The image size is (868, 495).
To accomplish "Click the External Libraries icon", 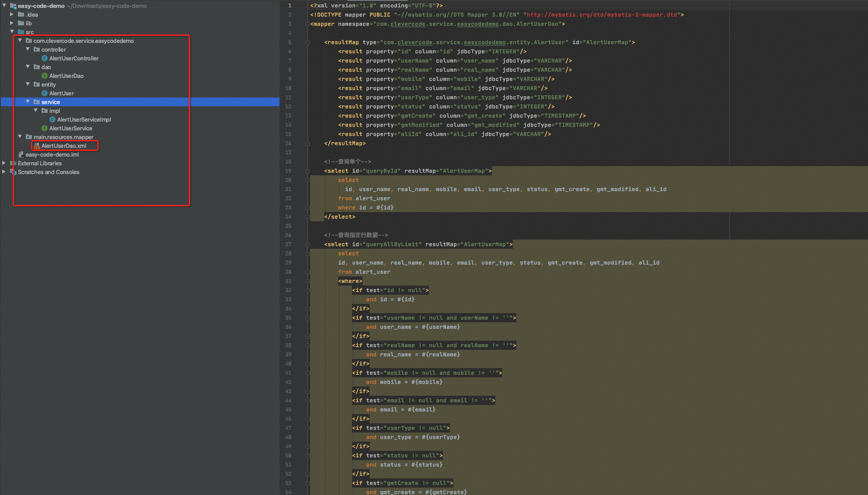I will [13, 163].
